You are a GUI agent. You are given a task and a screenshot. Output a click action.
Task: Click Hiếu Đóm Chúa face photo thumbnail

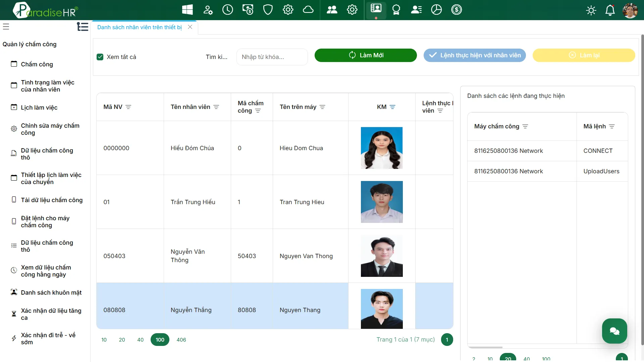(x=382, y=148)
